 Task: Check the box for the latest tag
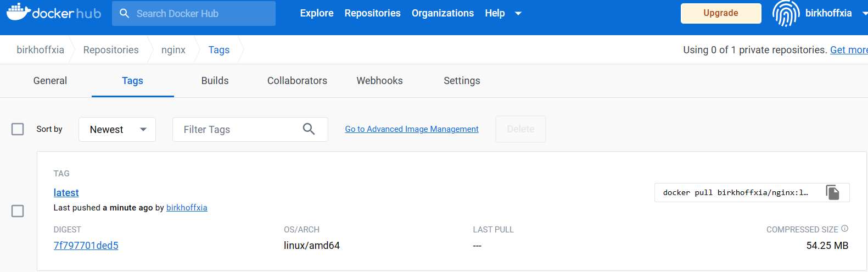[18, 211]
